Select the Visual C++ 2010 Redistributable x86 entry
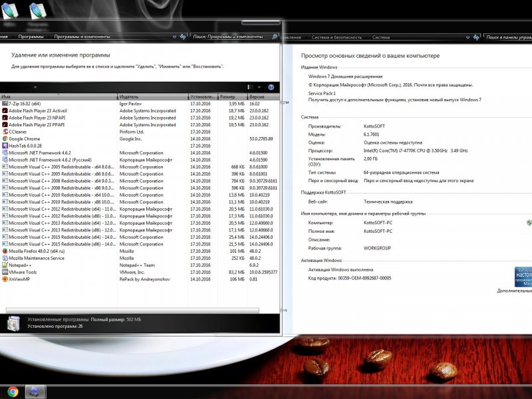The width and height of the screenshot is (532, 399). pyautogui.click(x=61, y=202)
